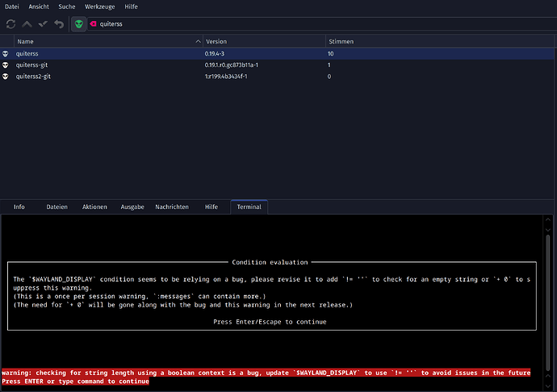Click the Condition evaluation dialog title
The image size is (557, 392).
(270, 262)
